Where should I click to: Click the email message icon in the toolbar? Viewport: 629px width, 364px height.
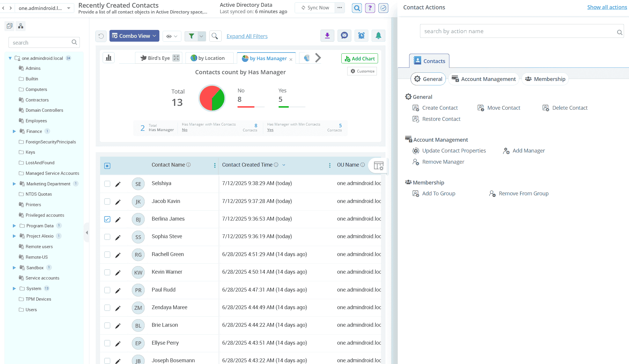point(344,35)
